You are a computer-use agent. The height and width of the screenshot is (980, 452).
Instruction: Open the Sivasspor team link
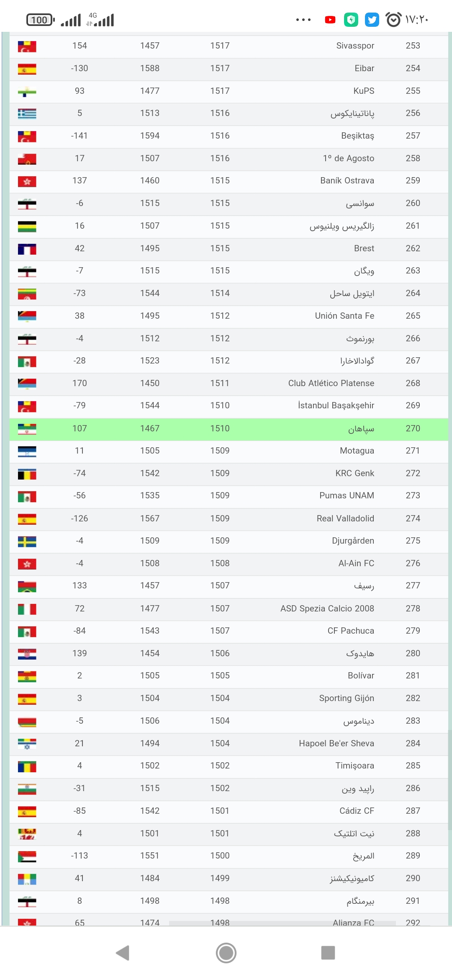[355, 46]
